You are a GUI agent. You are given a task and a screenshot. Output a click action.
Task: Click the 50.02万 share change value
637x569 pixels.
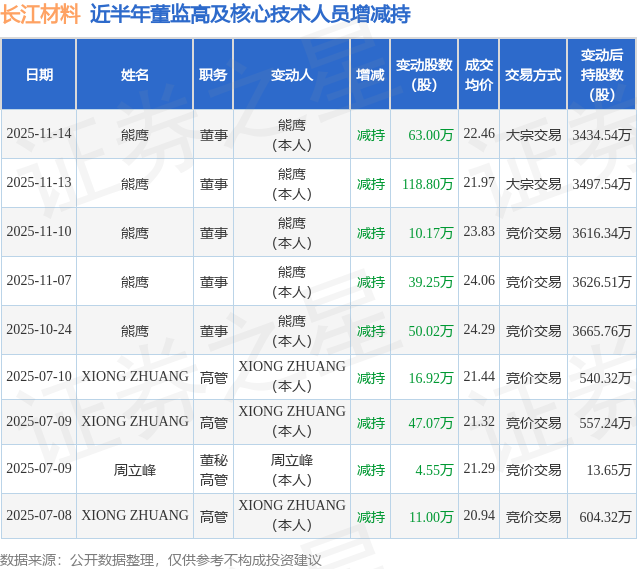[431, 331]
